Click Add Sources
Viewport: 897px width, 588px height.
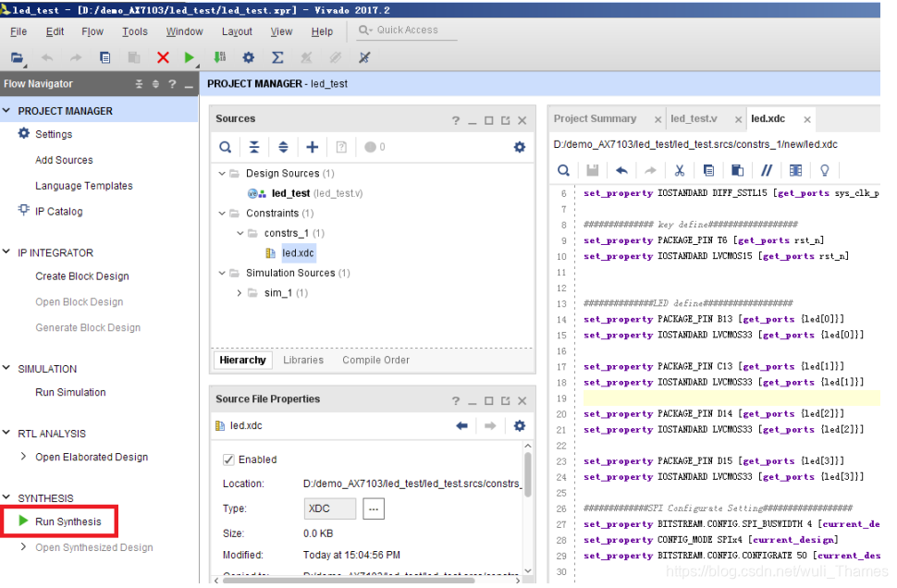tap(64, 160)
